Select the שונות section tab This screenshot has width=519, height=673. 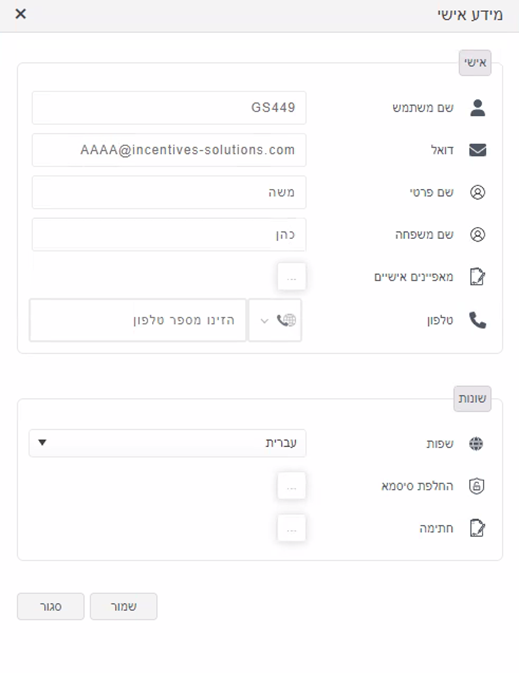point(472,399)
